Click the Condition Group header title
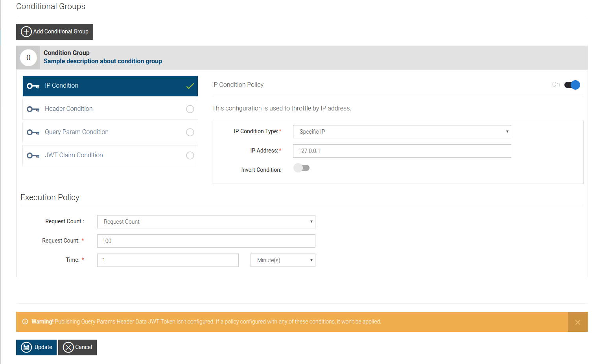599x364 pixels. pyautogui.click(x=66, y=53)
